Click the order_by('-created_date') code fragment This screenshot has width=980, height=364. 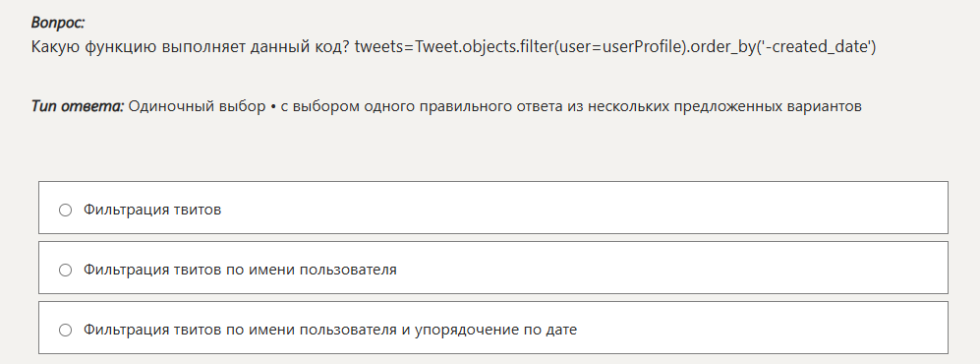coord(783,47)
